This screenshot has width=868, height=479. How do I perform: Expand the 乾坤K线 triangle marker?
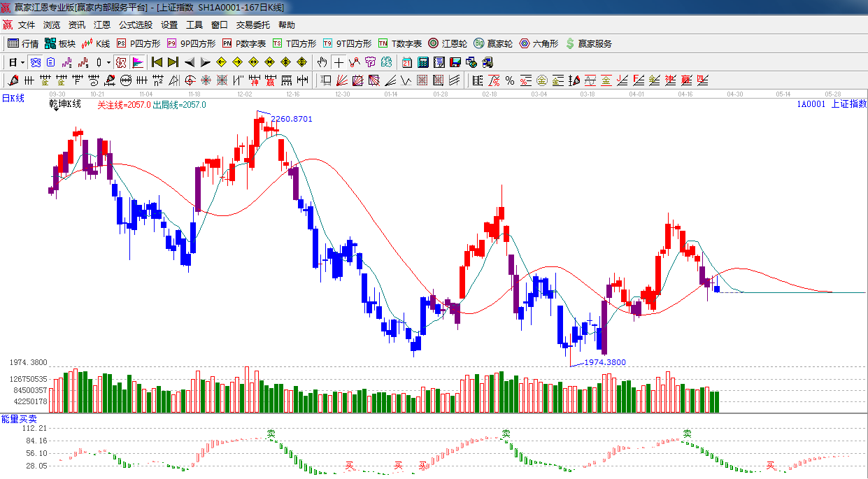55,110
